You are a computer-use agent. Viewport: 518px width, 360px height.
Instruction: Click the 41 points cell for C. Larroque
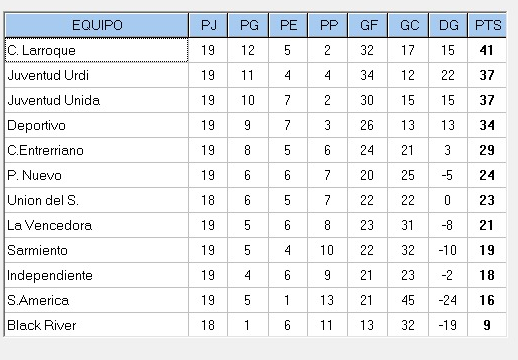[x=487, y=50]
